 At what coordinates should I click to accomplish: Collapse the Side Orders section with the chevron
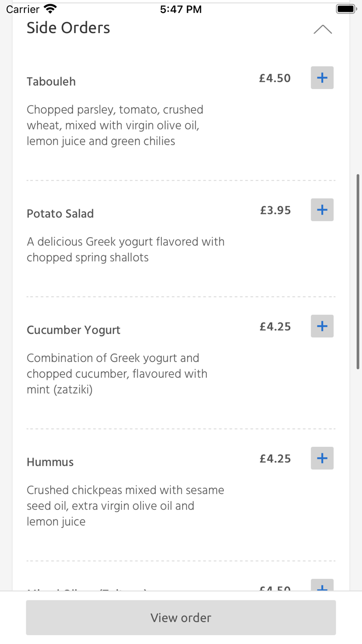(323, 29)
